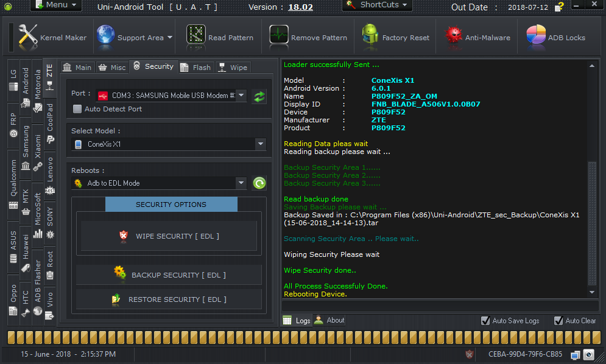Image resolution: width=606 pixels, height=364 pixels.
Task: Click the log scrollbar down arrow
Action: (x=592, y=292)
